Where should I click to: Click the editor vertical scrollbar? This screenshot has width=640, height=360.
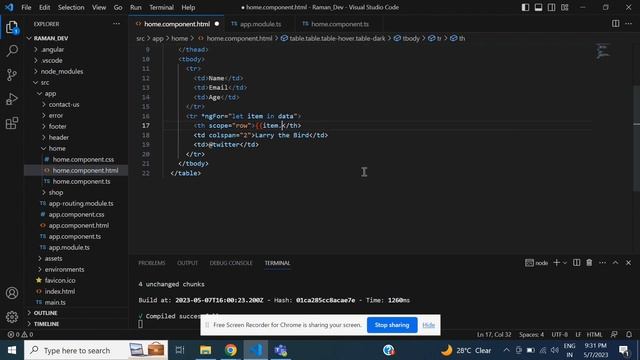[636, 139]
